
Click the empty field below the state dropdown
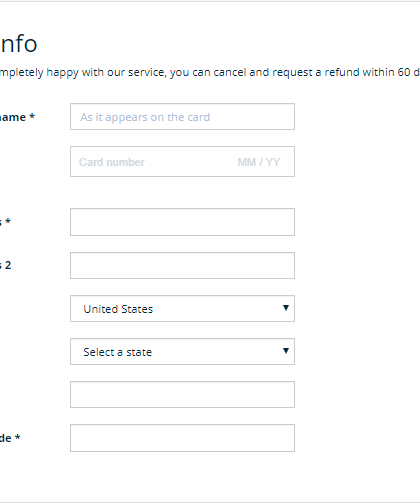coord(182,394)
